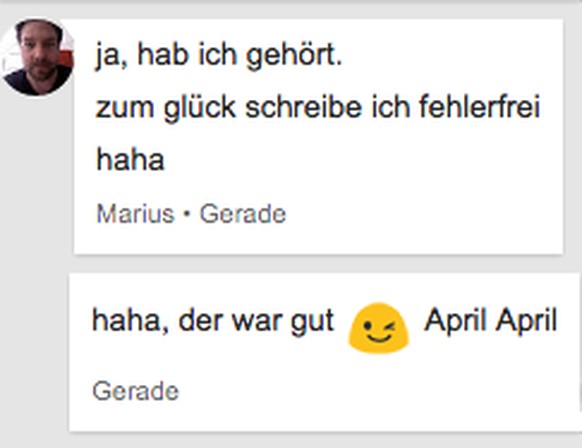Click the Gerade timestamp next to Marius
This screenshot has width=582, height=448.
[243, 214]
